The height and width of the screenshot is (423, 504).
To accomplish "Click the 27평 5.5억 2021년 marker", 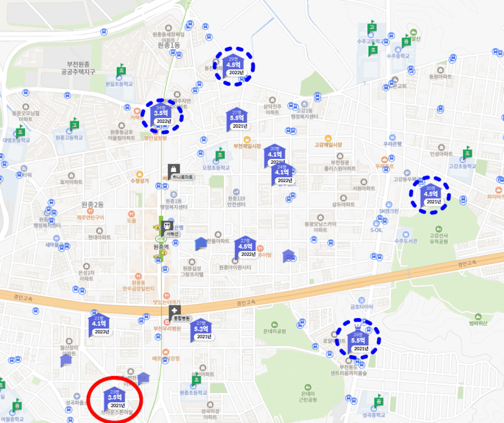I will tap(237, 119).
